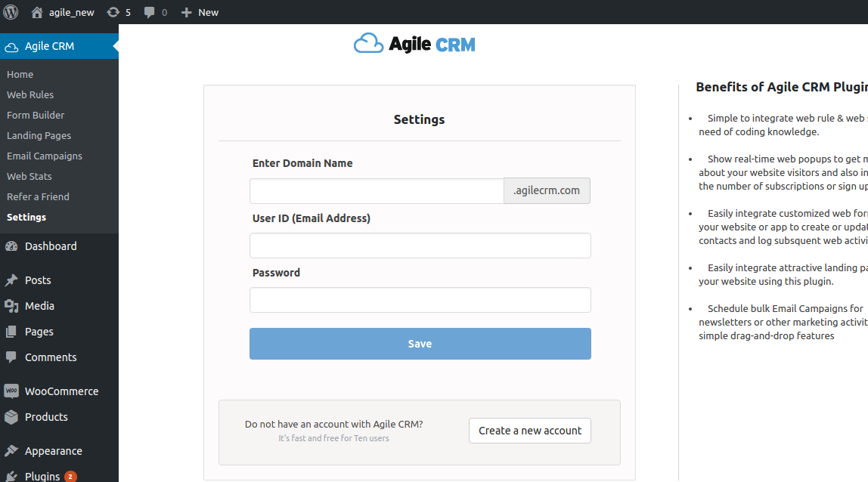The image size is (868, 482).
Task: Open the agile_new site home icon
Action: tap(36, 12)
